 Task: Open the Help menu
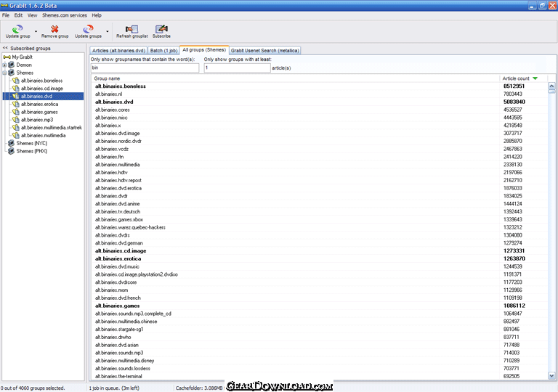pos(97,15)
